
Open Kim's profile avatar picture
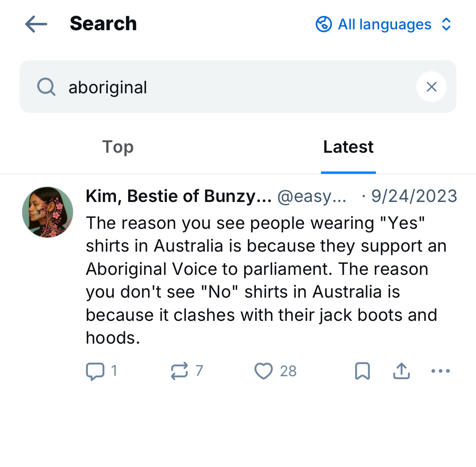click(48, 212)
